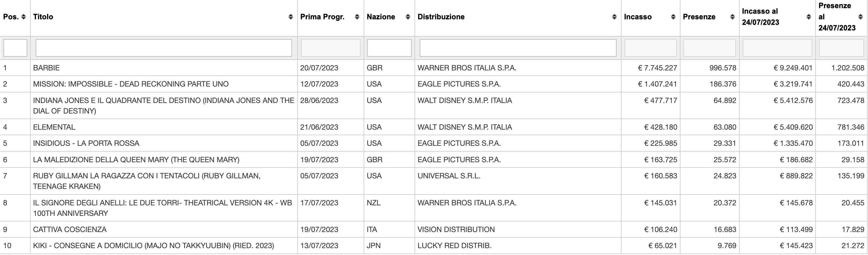
Task: Select the BARBIE title cell
Action: point(46,68)
